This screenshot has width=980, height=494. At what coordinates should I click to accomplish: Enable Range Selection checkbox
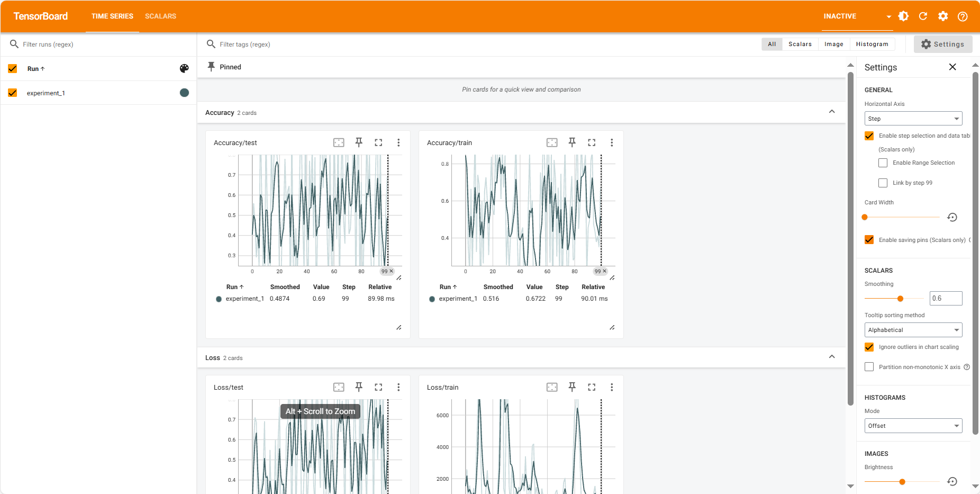pos(883,163)
